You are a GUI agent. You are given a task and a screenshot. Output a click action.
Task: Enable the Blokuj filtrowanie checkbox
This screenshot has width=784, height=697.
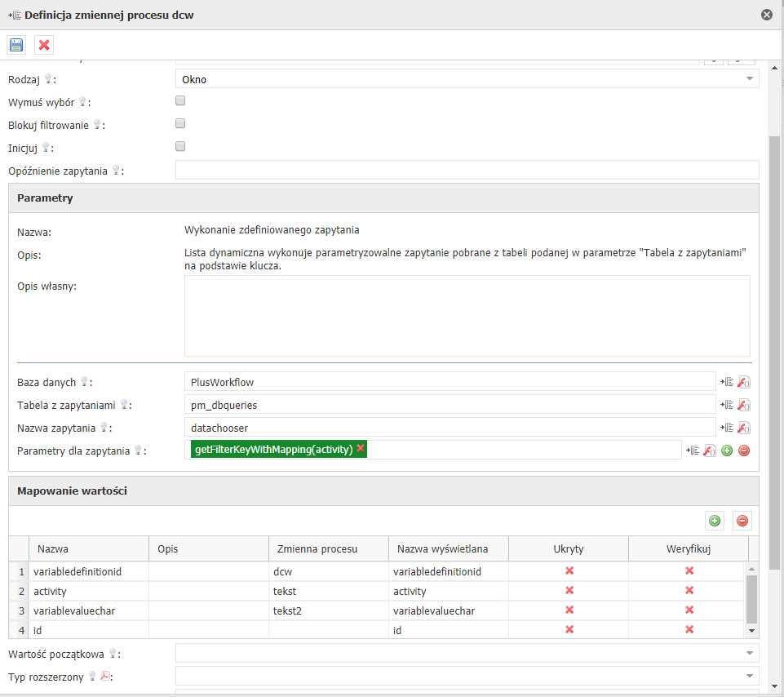tap(180, 123)
